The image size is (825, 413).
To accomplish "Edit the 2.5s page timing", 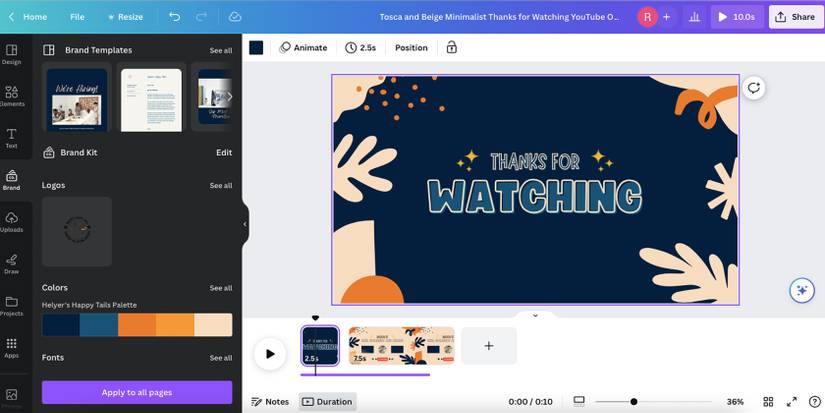I will click(360, 48).
